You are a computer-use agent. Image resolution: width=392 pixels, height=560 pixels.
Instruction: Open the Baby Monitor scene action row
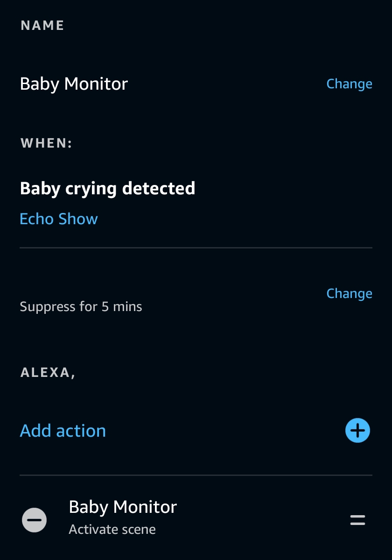click(x=196, y=518)
